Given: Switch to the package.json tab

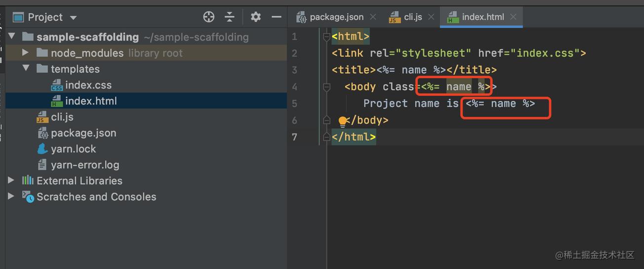Looking at the screenshot, I should point(330,17).
